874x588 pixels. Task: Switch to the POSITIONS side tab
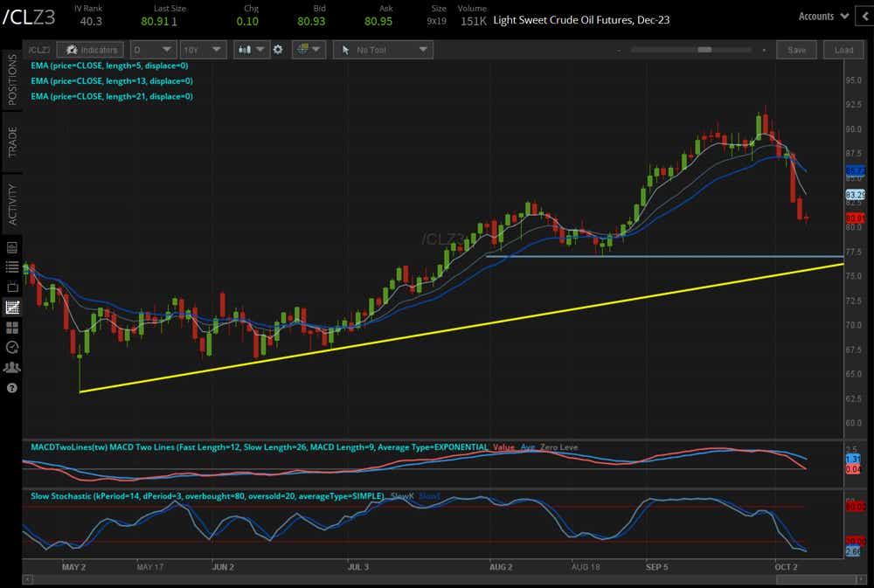(11, 80)
